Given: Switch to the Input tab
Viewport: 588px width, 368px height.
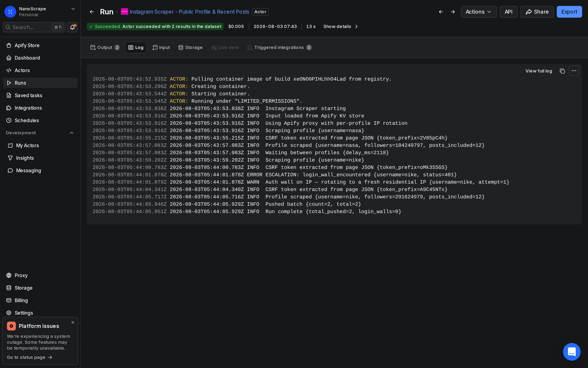Looking at the screenshot, I should coord(161,47).
